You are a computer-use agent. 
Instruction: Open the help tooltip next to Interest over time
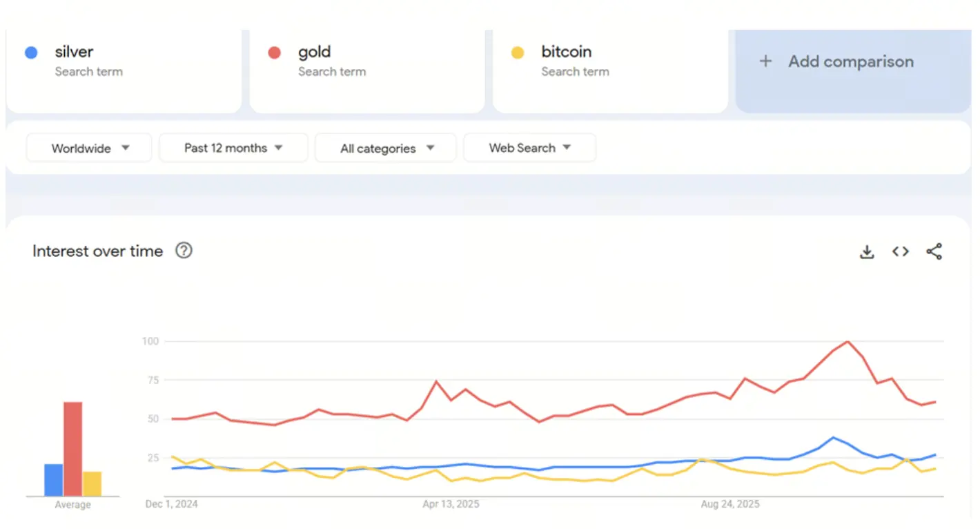(x=184, y=251)
